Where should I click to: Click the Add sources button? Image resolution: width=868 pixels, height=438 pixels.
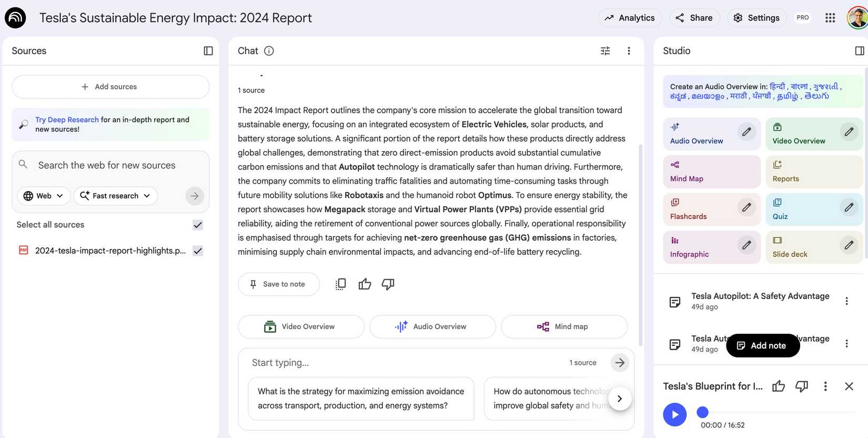[110, 87]
